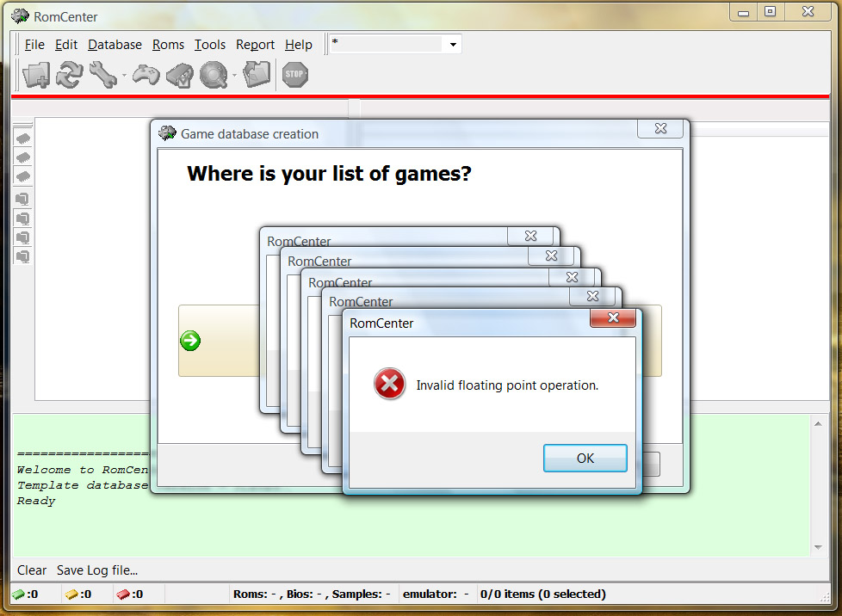Open the dropdown arrow beside the wrench icon

[x=124, y=75]
